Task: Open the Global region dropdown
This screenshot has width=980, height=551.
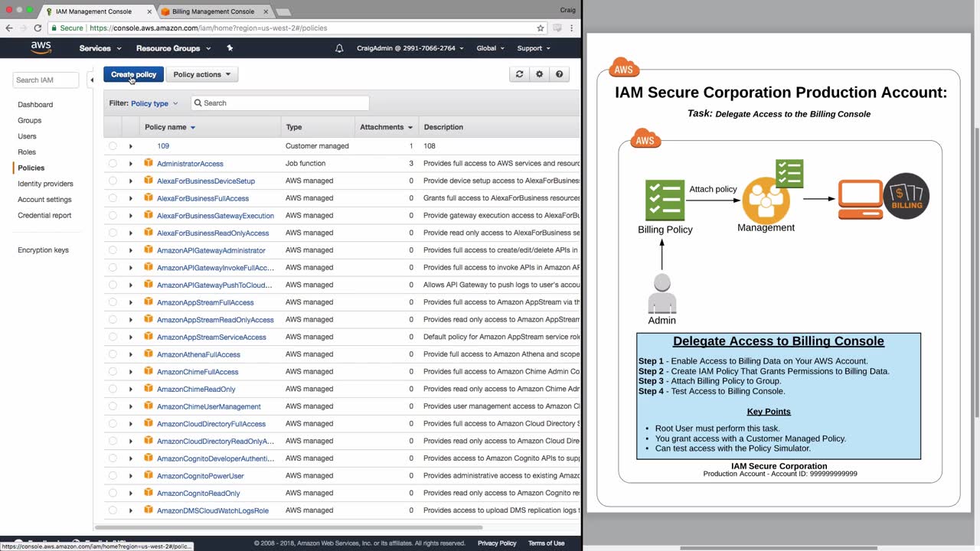Action: click(x=491, y=48)
